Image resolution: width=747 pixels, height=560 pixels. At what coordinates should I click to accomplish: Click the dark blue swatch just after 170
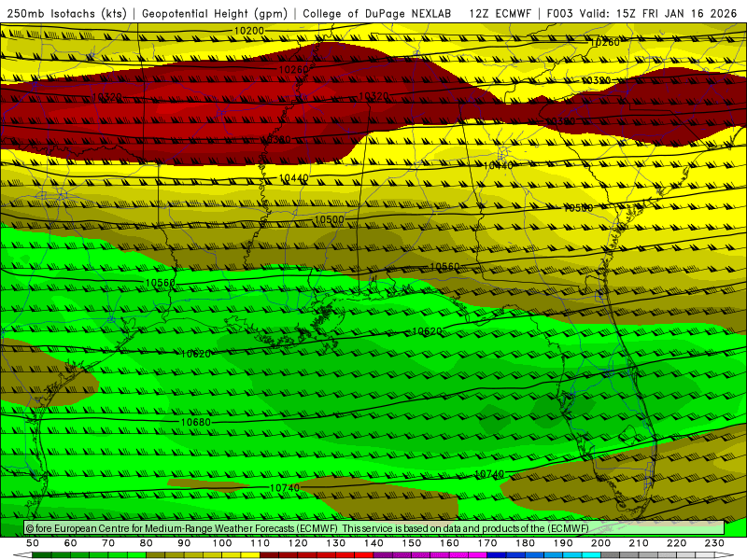pos(497,555)
